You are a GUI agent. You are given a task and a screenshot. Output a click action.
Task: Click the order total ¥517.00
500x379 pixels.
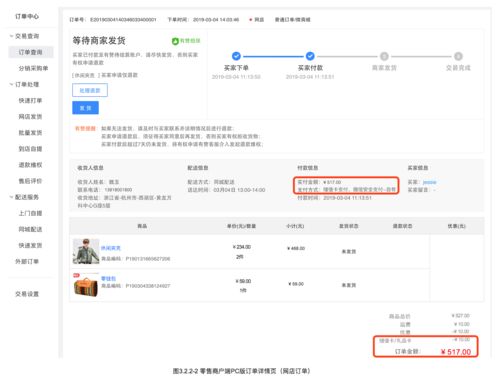tap(456, 352)
